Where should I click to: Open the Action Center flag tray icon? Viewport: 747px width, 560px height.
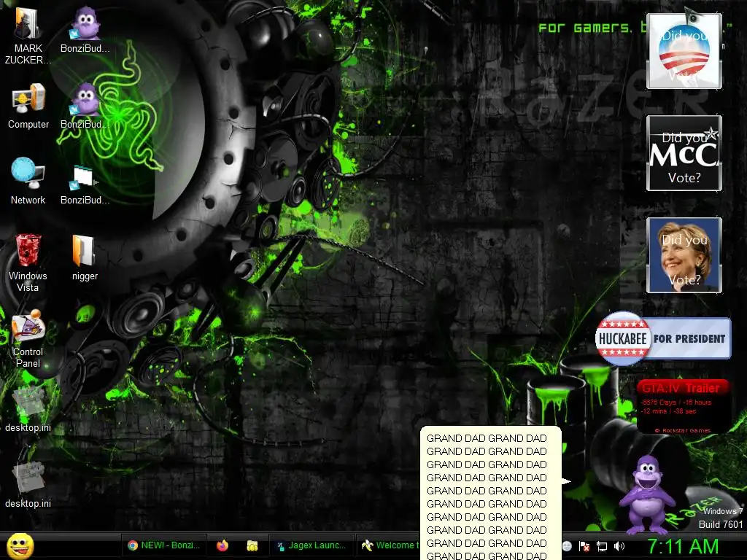(x=584, y=546)
